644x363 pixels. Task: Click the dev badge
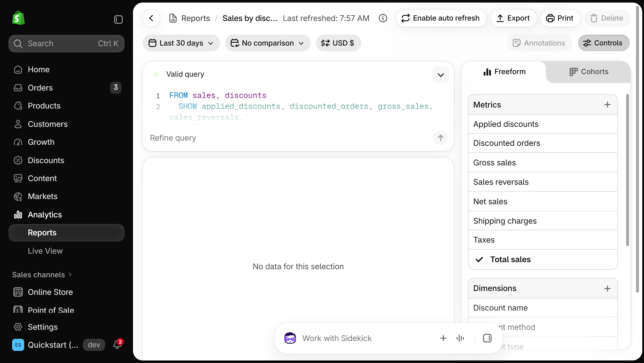pyautogui.click(x=94, y=345)
